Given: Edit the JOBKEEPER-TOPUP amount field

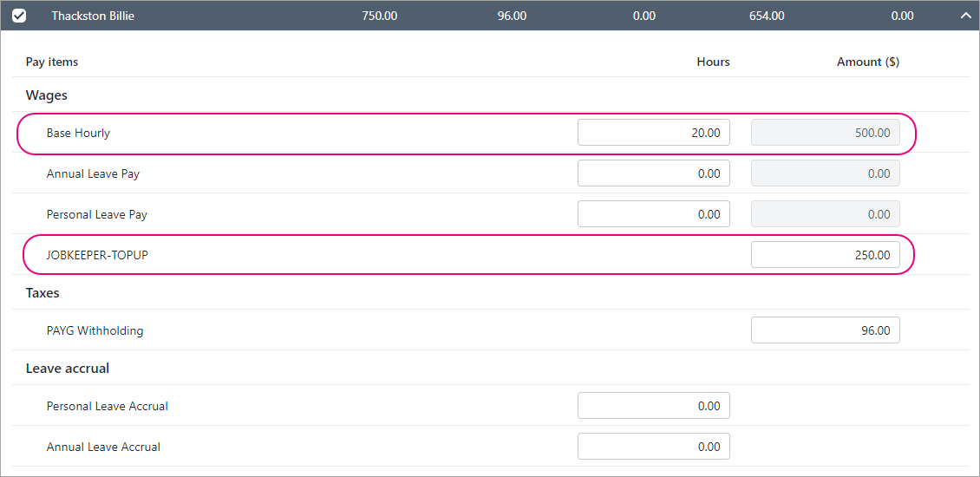Looking at the screenshot, I should point(825,255).
